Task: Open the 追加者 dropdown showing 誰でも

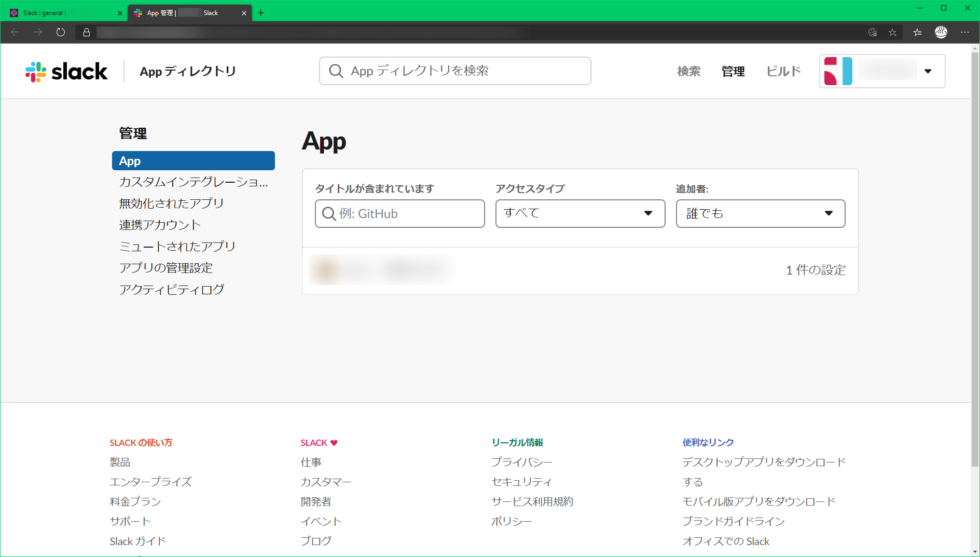Action: (x=760, y=213)
